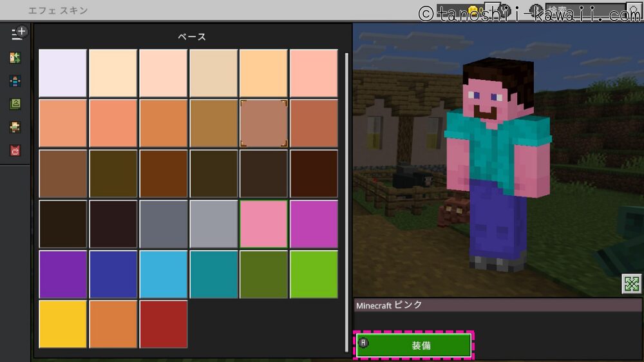
Task: Click the color palette vertical scrollbar
Action: 346,193
